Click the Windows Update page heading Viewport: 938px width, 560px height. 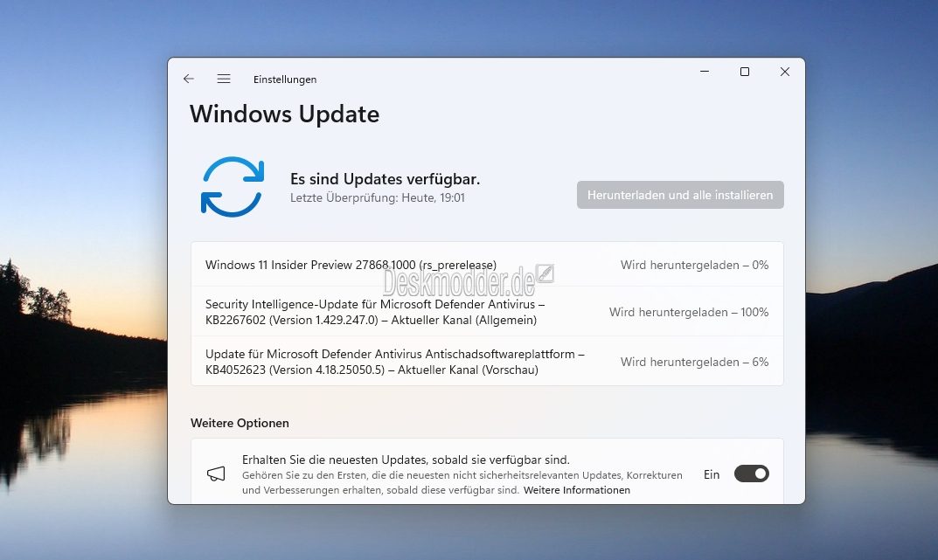[284, 114]
